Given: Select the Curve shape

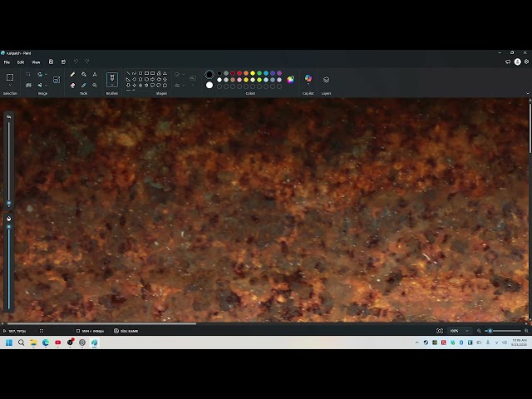Looking at the screenshot, I should (135, 73).
